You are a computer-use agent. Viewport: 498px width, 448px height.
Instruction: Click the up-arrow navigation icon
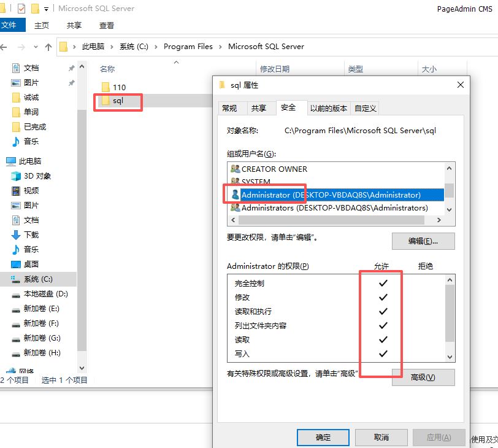(48, 47)
